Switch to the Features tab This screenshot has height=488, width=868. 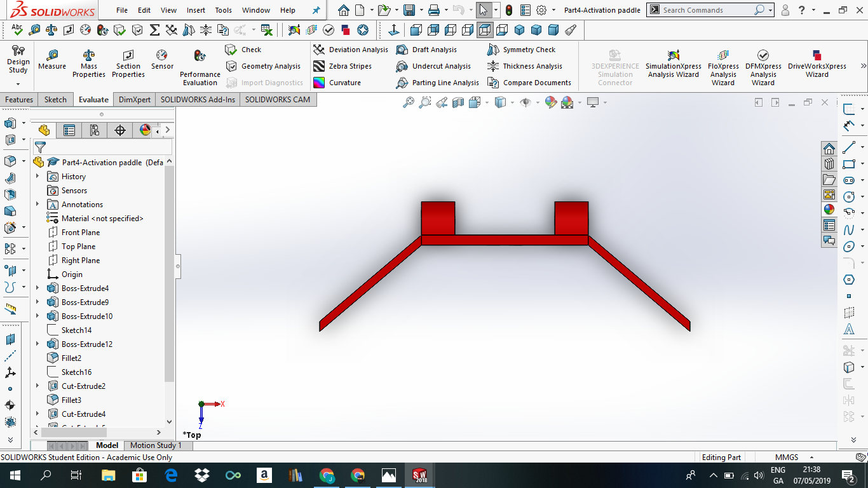(x=19, y=100)
